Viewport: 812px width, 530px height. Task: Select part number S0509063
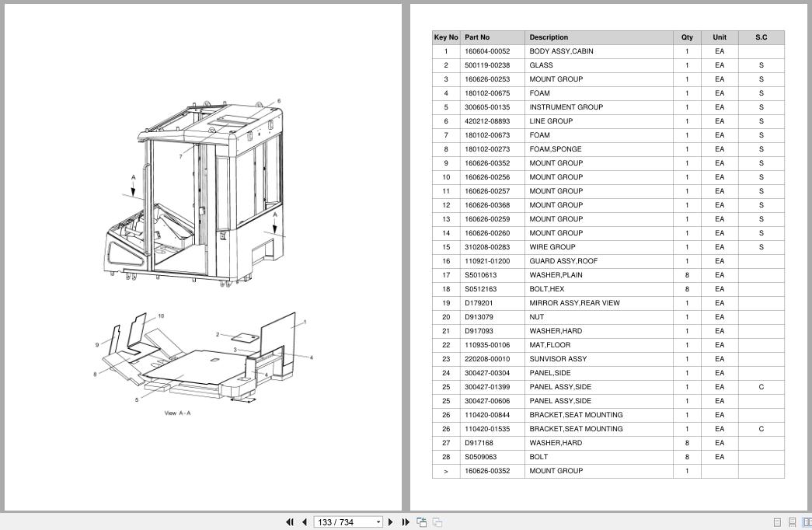[480, 457]
